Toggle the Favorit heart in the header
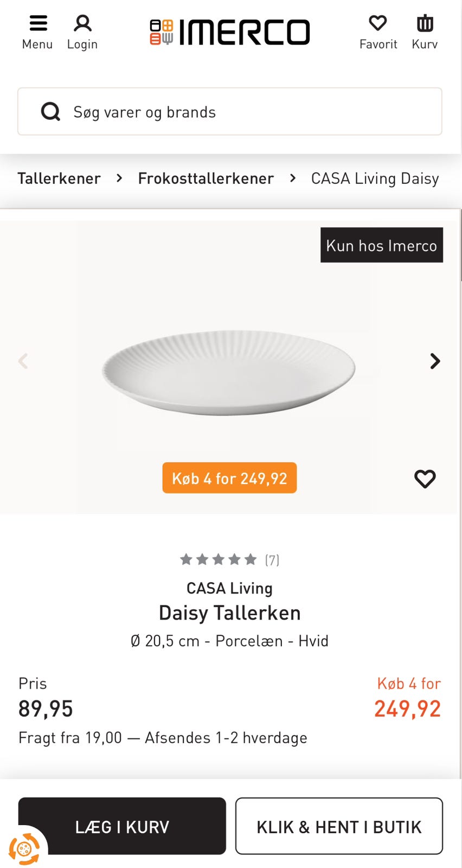 378,23
